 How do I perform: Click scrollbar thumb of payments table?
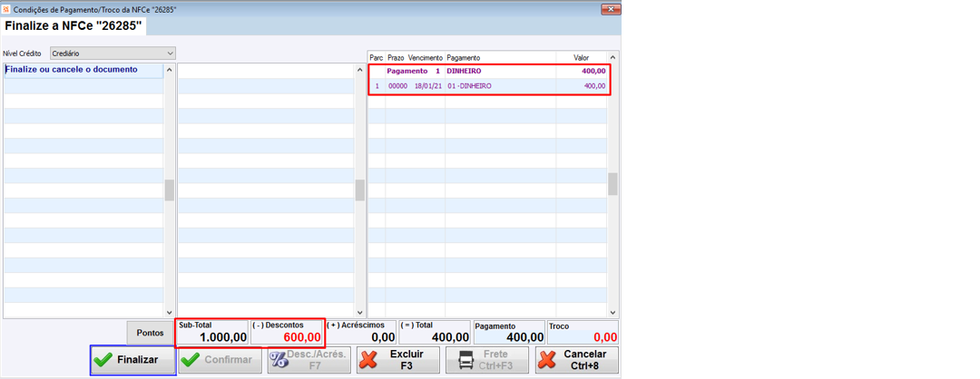[613, 184]
